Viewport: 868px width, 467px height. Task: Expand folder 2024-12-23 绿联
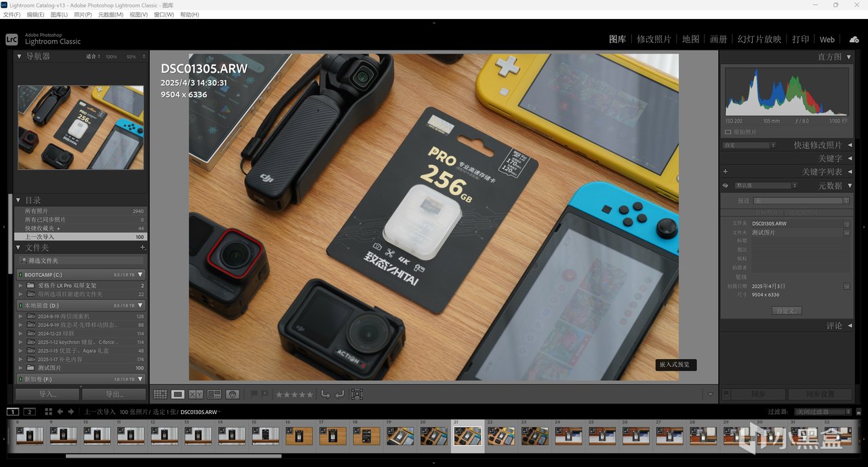(x=21, y=333)
